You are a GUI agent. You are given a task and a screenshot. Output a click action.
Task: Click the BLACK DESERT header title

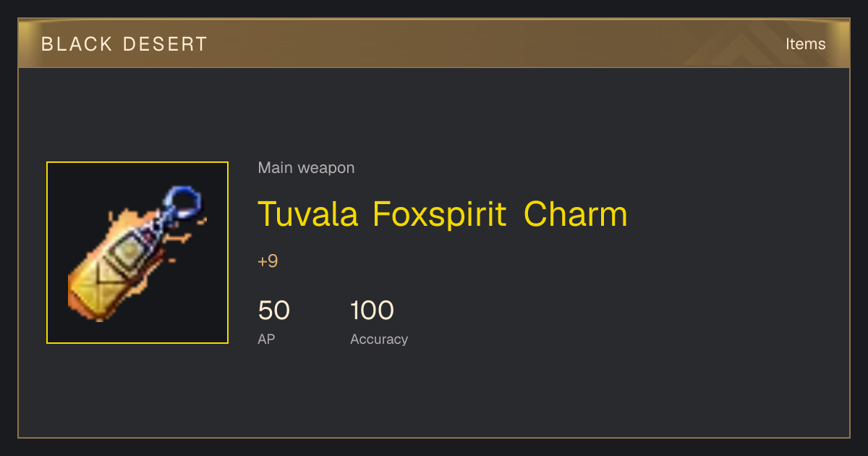[124, 44]
